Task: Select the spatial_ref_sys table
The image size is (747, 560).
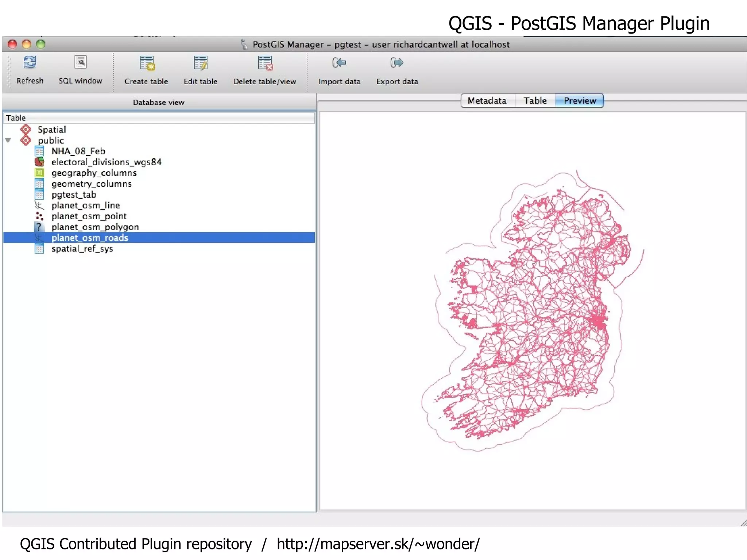Action: [82, 249]
